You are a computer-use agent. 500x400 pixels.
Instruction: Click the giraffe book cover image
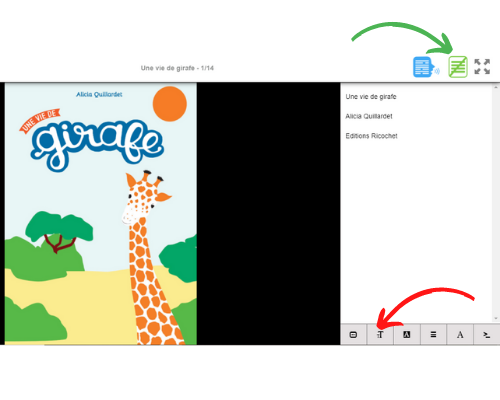click(101, 214)
